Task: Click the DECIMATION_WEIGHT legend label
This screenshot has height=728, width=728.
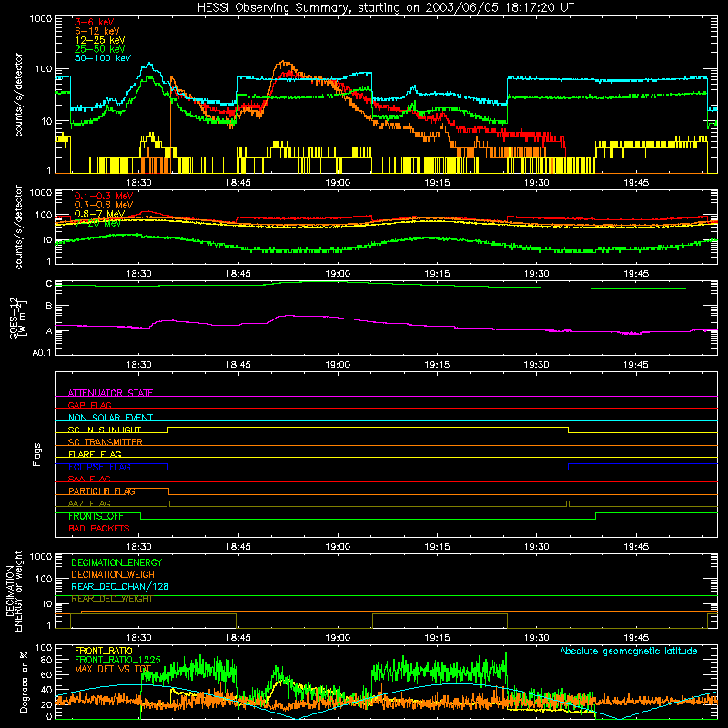Action: tap(116, 574)
